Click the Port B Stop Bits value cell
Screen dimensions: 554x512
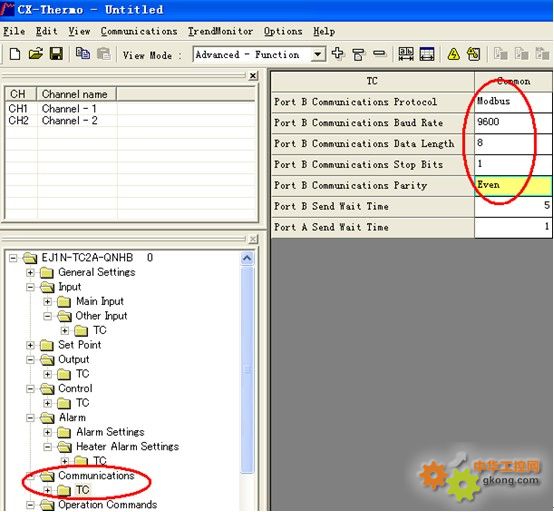click(x=513, y=164)
